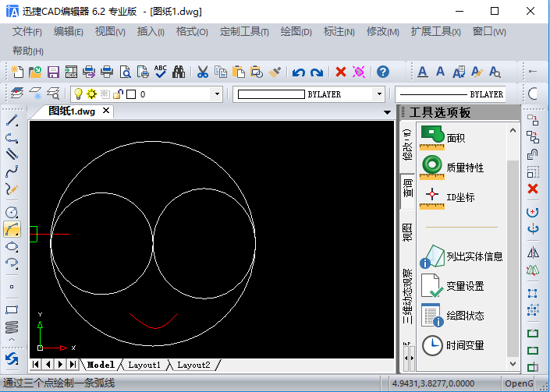Toggle layer 0 on/off light bulb
Image resolution: width=550 pixels, height=392 pixels.
point(78,94)
